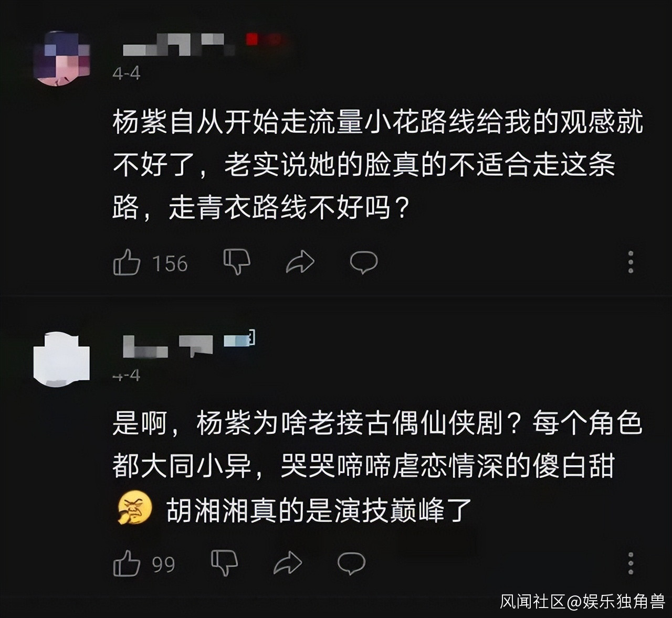Dislike the second comment about 胡湘湘

pyautogui.click(x=224, y=563)
